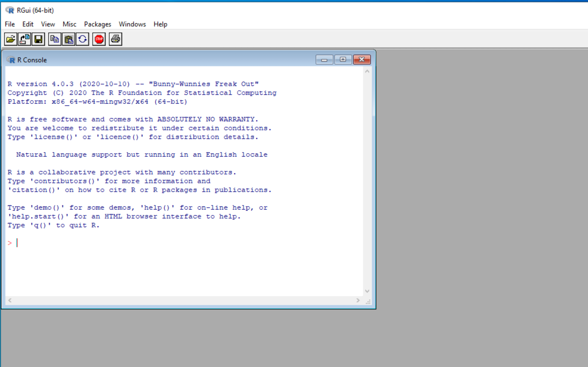The width and height of the screenshot is (588, 367).
Task: Click the "Natural language support" line
Action: pyautogui.click(x=142, y=155)
